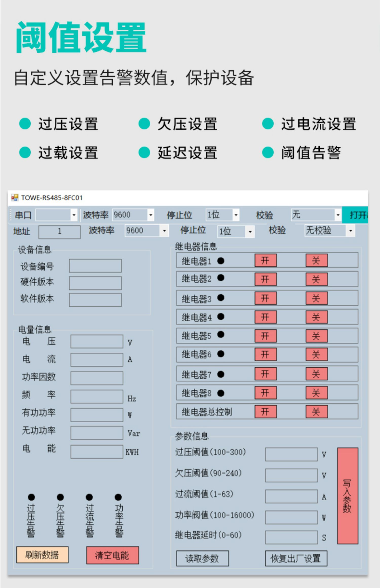Open the 串口 port dropdown
This screenshot has width=380, height=588.
pyautogui.click(x=74, y=215)
